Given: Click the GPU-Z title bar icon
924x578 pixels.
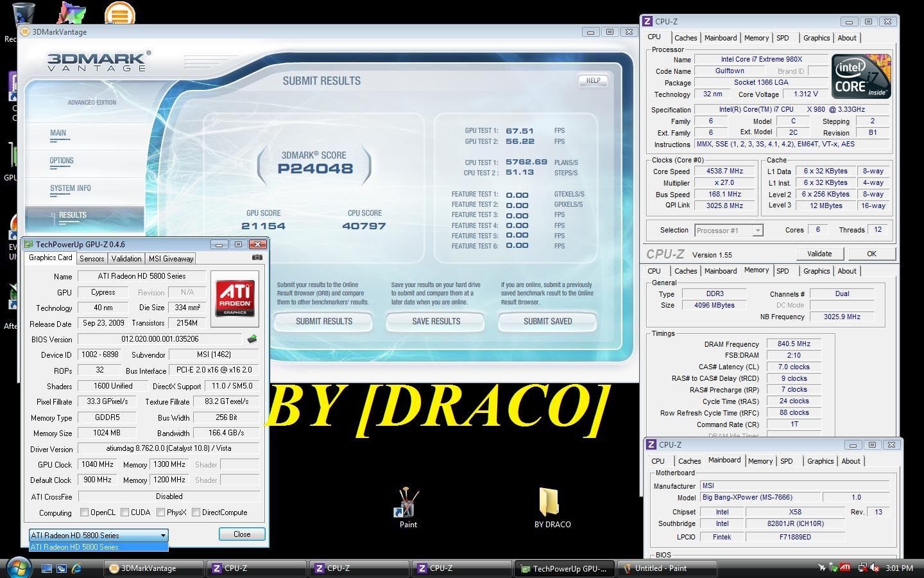Looking at the screenshot, I should [x=28, y=244].
